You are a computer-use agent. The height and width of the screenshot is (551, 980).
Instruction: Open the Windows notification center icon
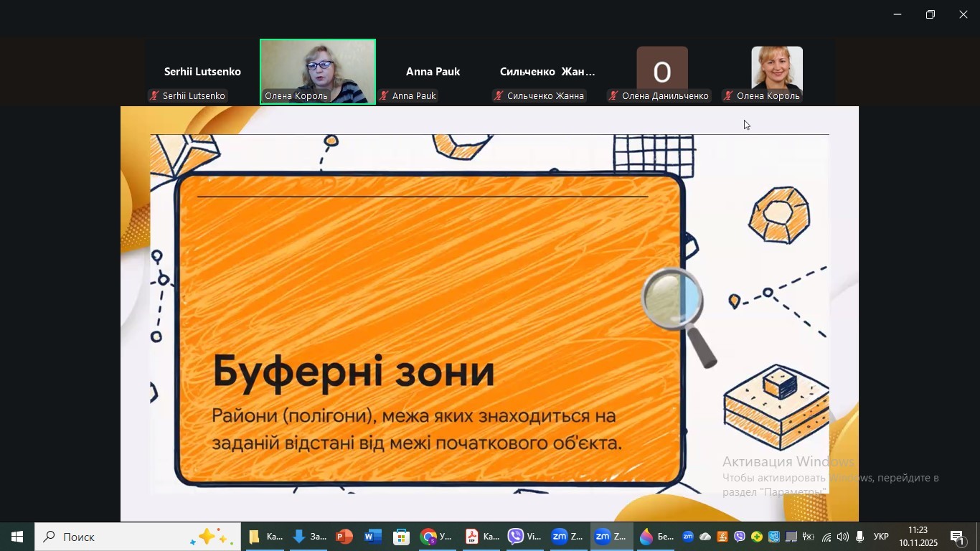pos(958,537)
